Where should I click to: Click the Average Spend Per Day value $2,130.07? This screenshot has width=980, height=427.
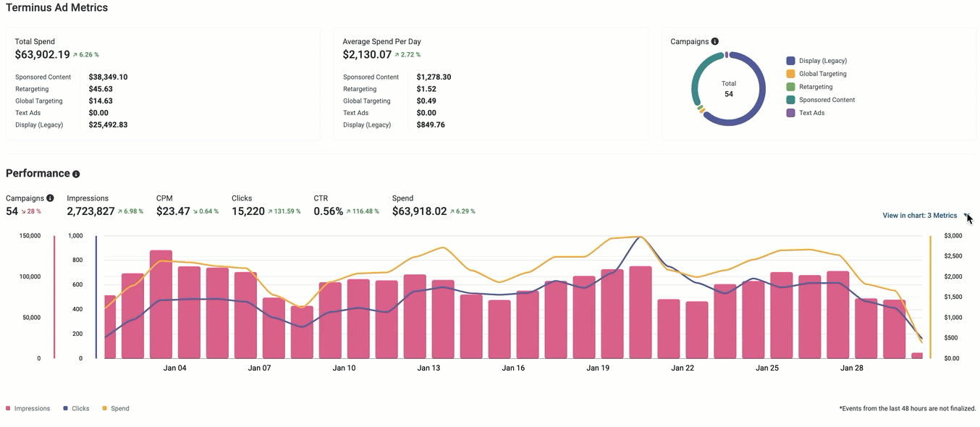pyautogui.click(x=367, y=54)
